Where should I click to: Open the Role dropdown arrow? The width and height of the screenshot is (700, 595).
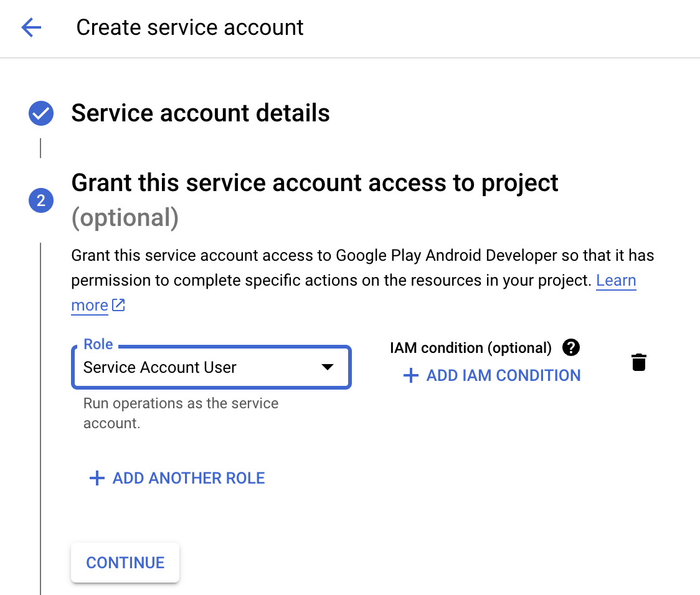coord(327,367)
